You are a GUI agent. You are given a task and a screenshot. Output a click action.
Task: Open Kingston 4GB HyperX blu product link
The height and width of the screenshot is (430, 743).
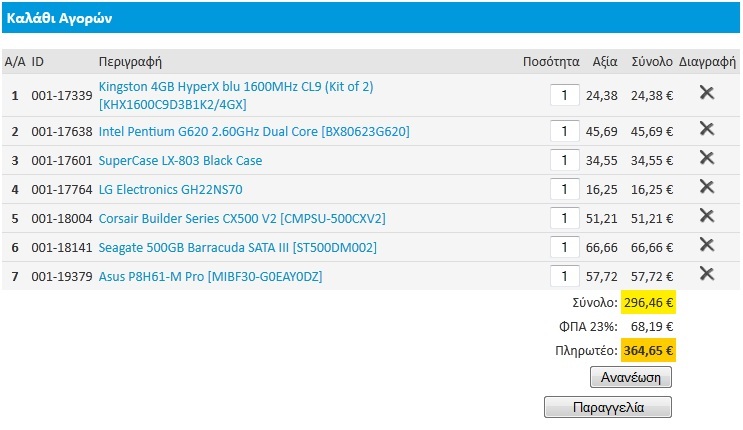(236, 95)
